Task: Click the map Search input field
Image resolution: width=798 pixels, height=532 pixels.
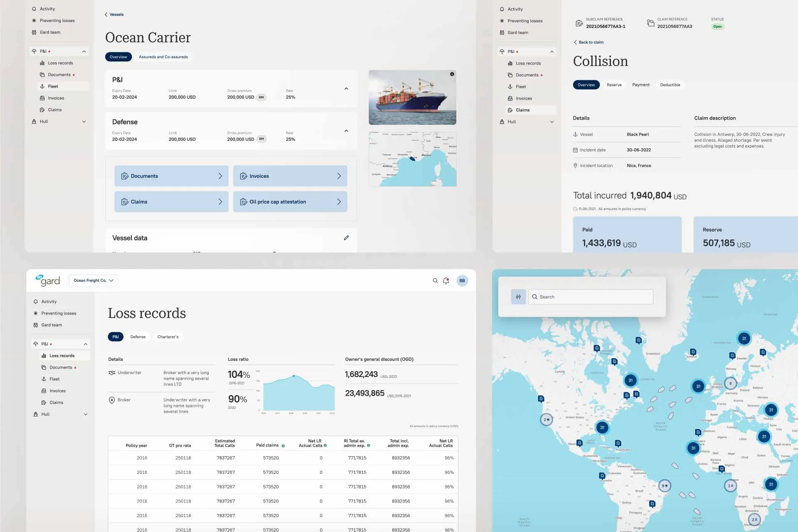Action: click(x=591, y=297)
